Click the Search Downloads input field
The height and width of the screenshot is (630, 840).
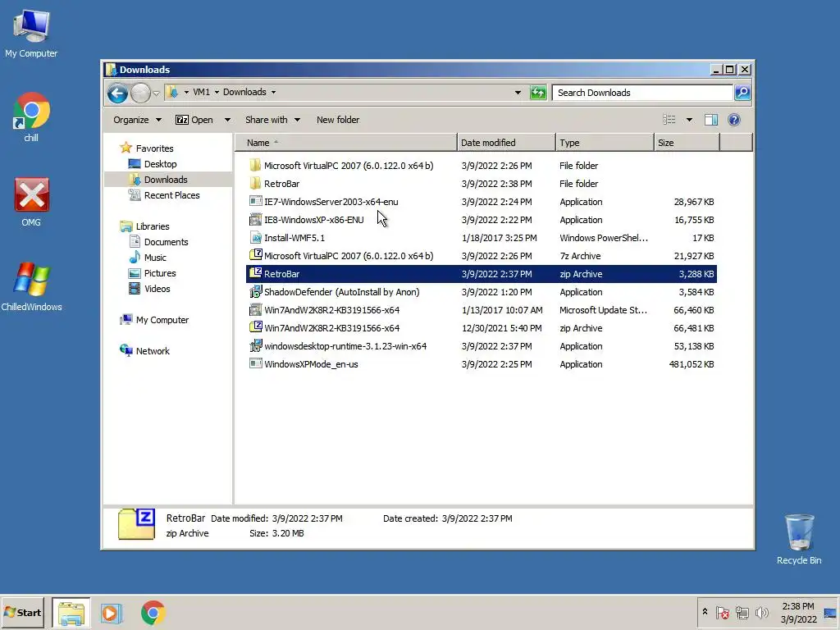click(642, 93)
